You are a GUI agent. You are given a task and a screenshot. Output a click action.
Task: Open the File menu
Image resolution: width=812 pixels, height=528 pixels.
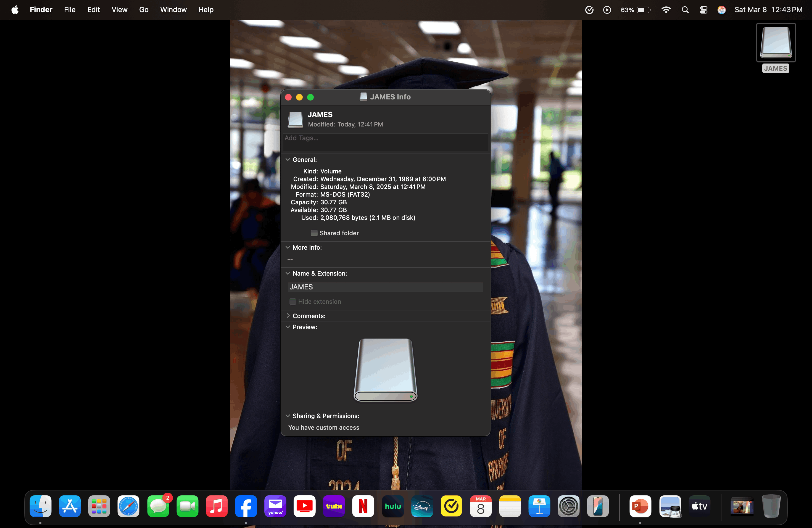(x=70, y=10)
